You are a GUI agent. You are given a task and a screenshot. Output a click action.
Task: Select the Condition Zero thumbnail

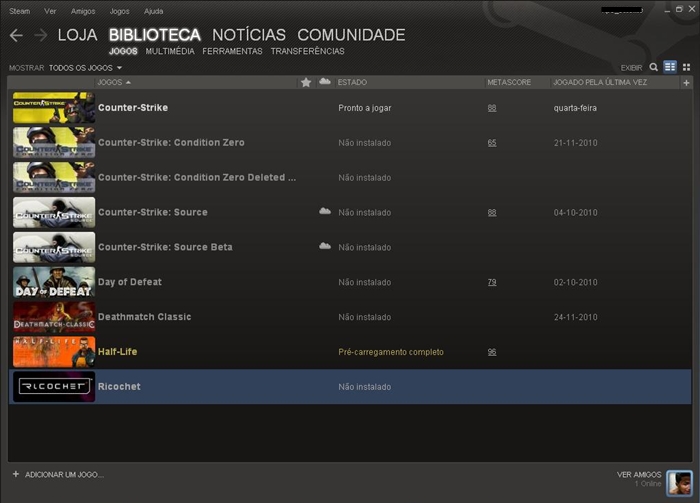tap(54, 142)
